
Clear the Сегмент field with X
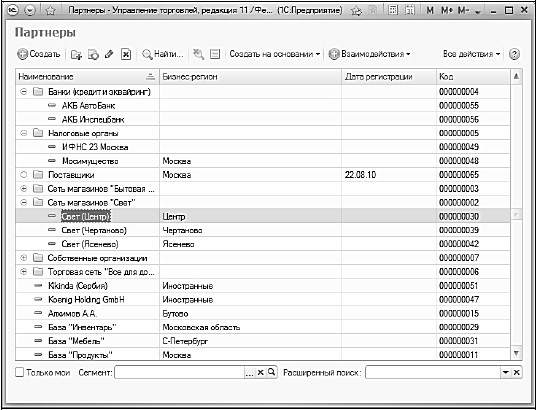[260, 373]
